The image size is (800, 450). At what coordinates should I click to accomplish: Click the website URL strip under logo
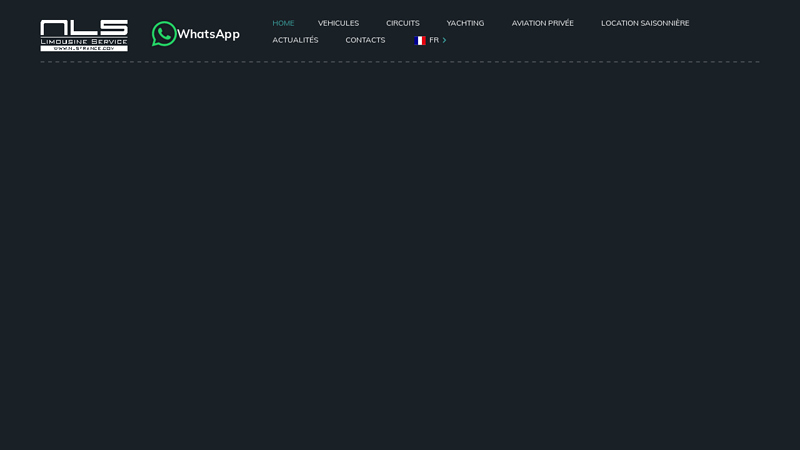tap(84, 48)
